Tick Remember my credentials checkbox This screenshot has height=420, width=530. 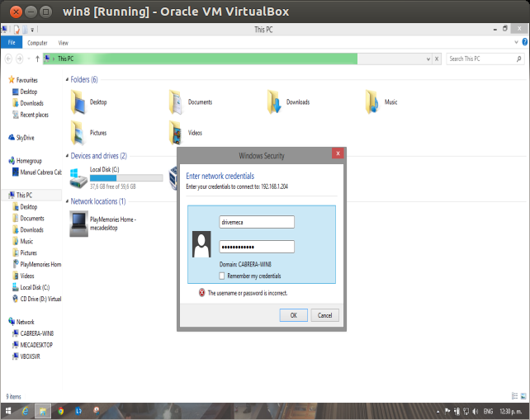coord(222,276)
